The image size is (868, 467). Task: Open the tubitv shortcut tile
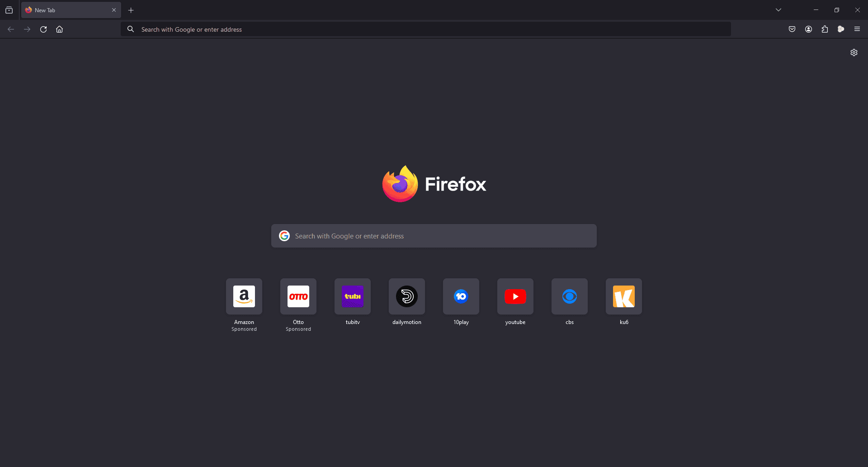[x=352, y=296]
